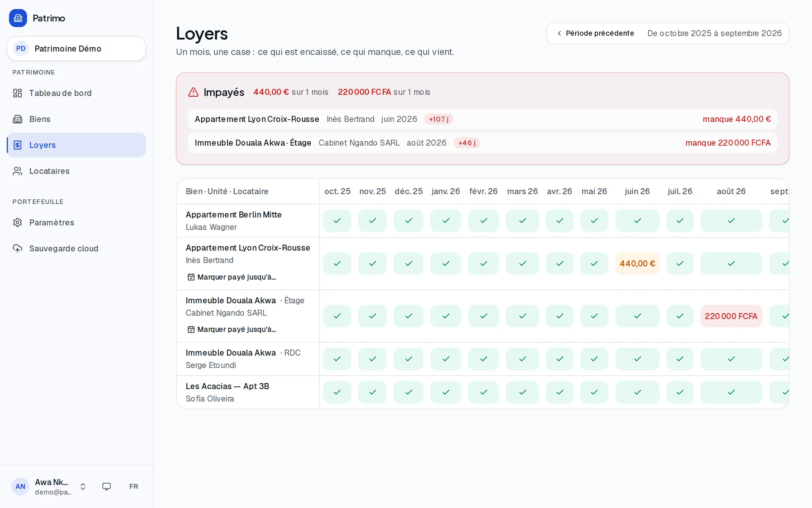Expand the Awa Nk… account switcher chevrons
This screenshot has height=508, width=812.
pos(83,487)
